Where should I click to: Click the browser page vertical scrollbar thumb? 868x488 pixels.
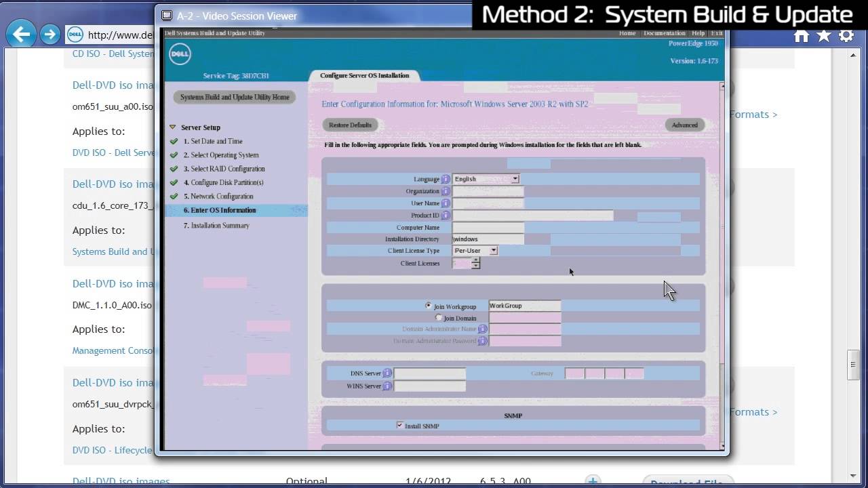[x=854, y=365]
